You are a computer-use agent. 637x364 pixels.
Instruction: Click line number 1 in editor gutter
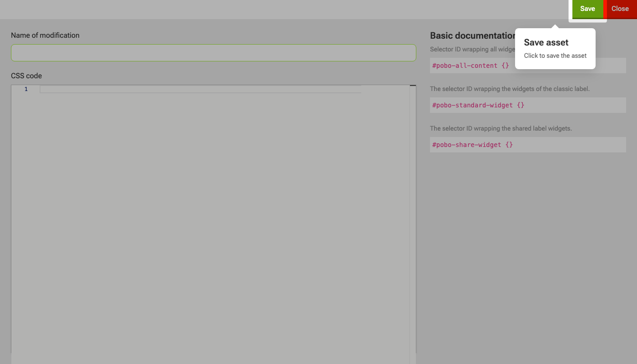pos(26,89)
